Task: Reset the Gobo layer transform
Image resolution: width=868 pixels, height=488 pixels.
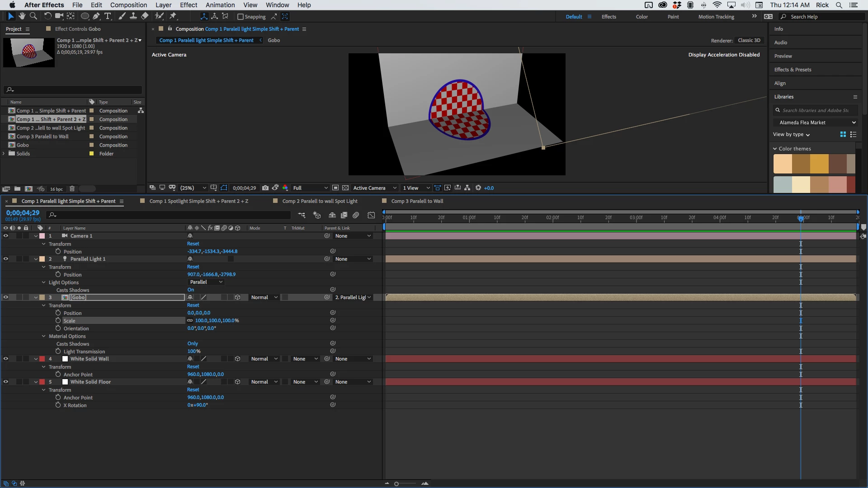Action: coord(193,305)
